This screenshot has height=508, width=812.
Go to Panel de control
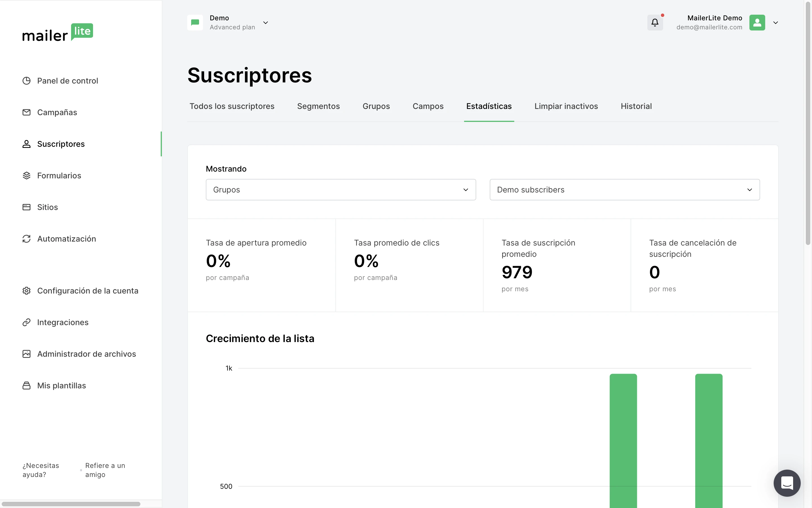point(67,81)
